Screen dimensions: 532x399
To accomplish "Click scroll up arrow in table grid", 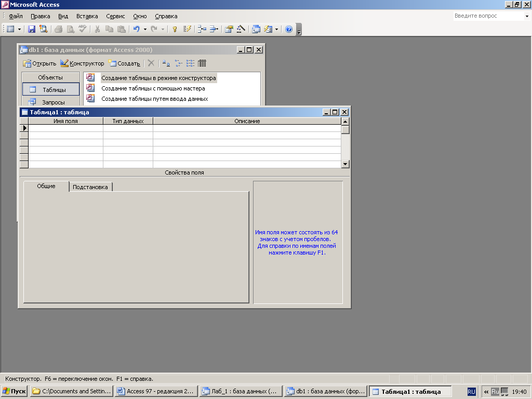I will [x=345, y=122].
